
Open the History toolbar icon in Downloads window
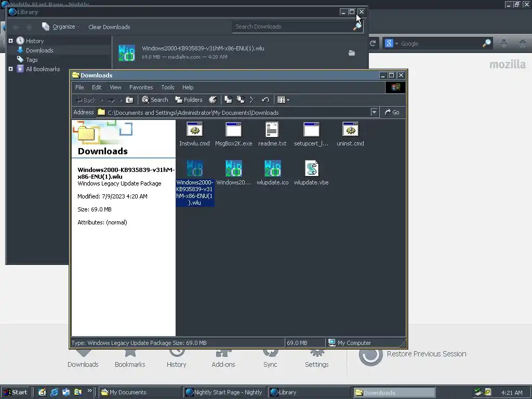point(212,100)
